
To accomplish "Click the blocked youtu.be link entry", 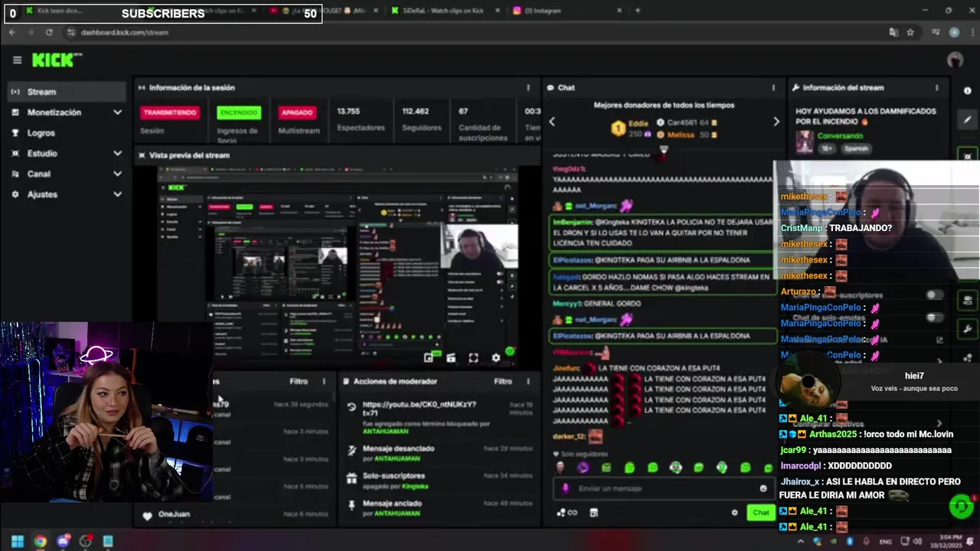I will pyautogui.click(x=439, y=416).
